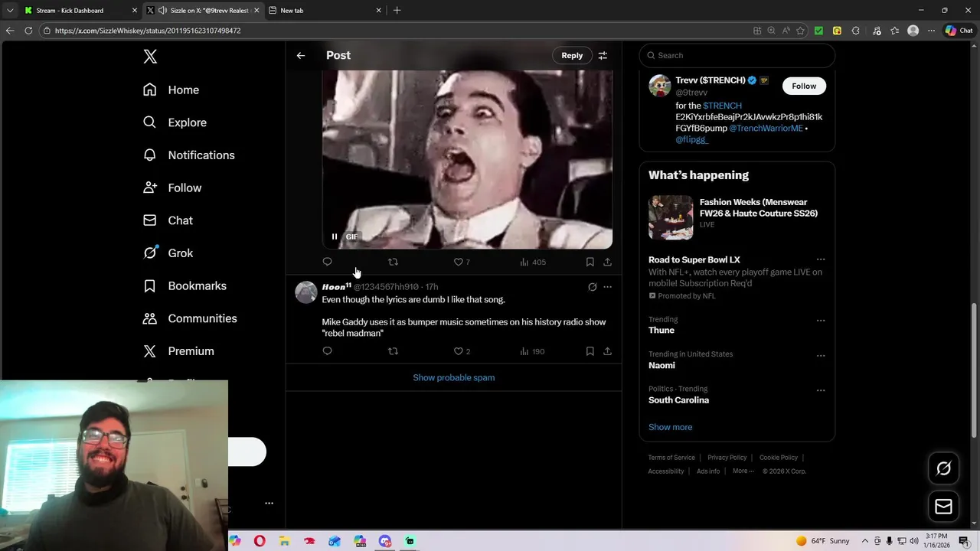980x551 pixels.
Task: Go back using the Post back arrow
Action: 301,55
